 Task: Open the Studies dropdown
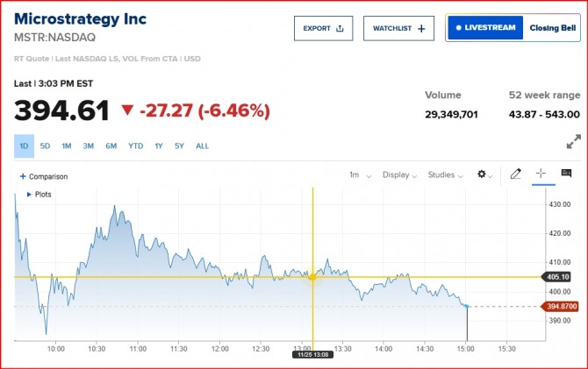point(446,174)
